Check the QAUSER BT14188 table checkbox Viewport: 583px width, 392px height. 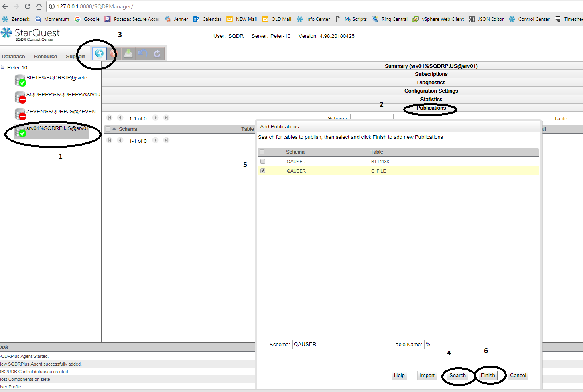(x=263, y=161)
